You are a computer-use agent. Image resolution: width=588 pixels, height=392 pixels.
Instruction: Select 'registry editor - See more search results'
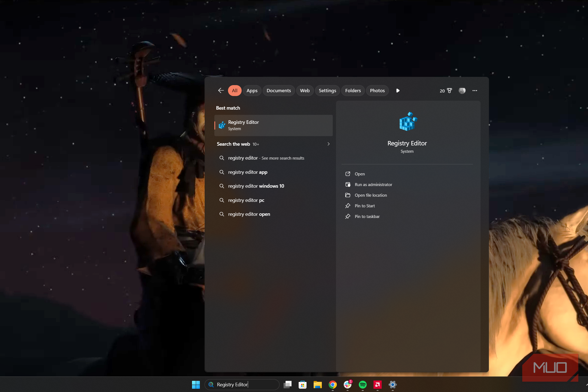pos(273,158)
